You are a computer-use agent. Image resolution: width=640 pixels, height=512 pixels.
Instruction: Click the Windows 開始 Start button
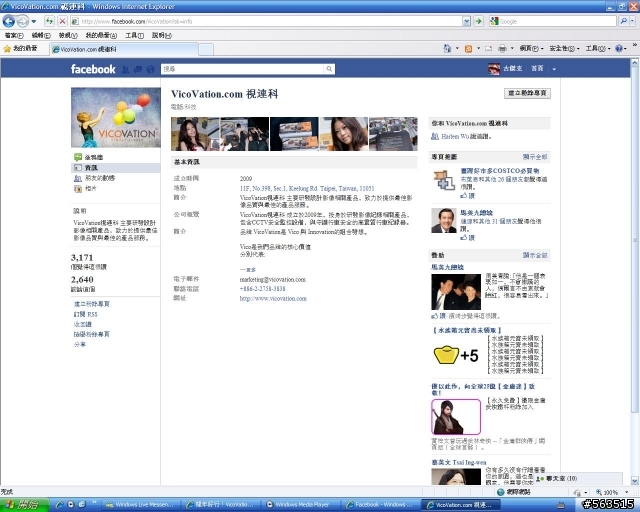(x=24, y=505)
